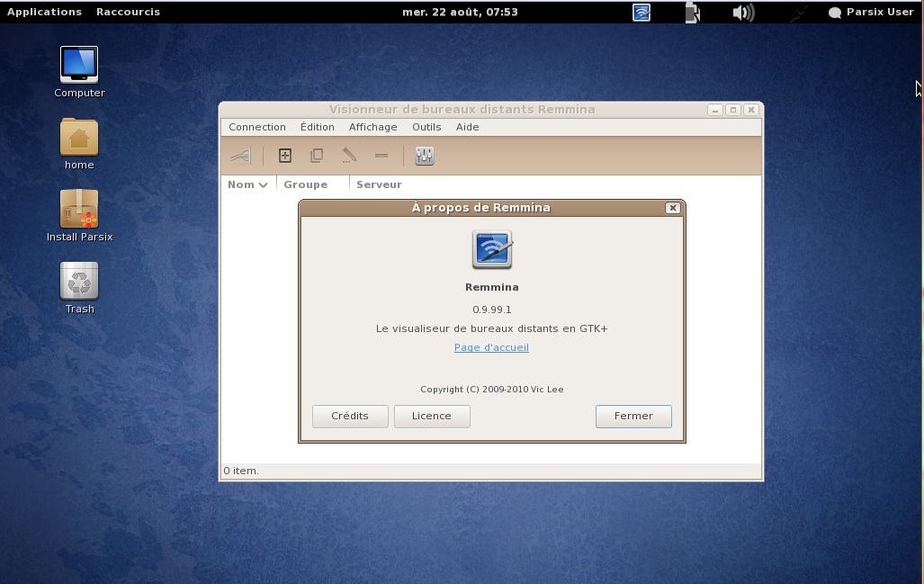Screen dimensions: 924x584
Task: Click the Edit pencil toolbar icon
Action: point(349,156)
